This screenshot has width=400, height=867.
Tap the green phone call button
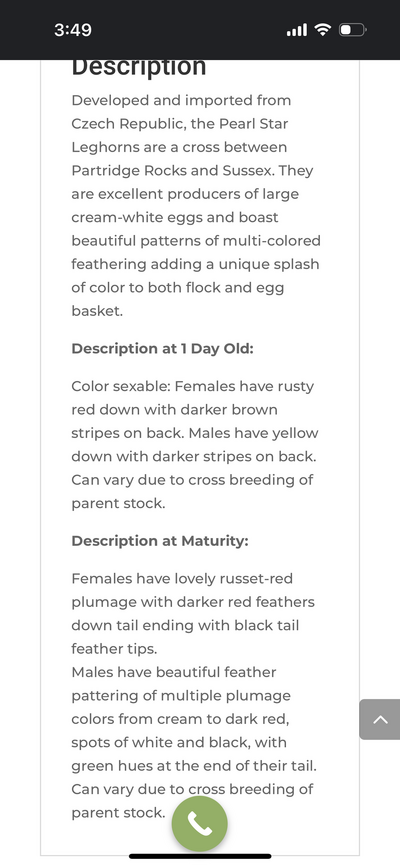199,824
